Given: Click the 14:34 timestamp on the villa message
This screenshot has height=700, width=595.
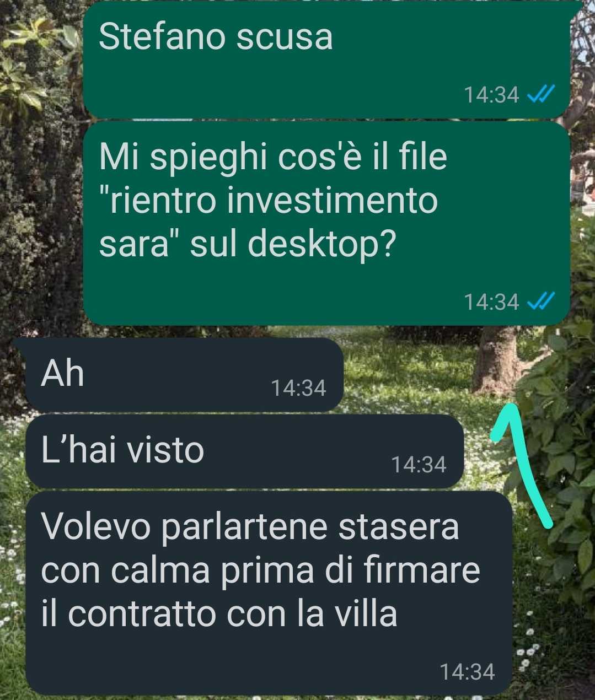Looking at the screenshot, I should [x=468, y=672].
